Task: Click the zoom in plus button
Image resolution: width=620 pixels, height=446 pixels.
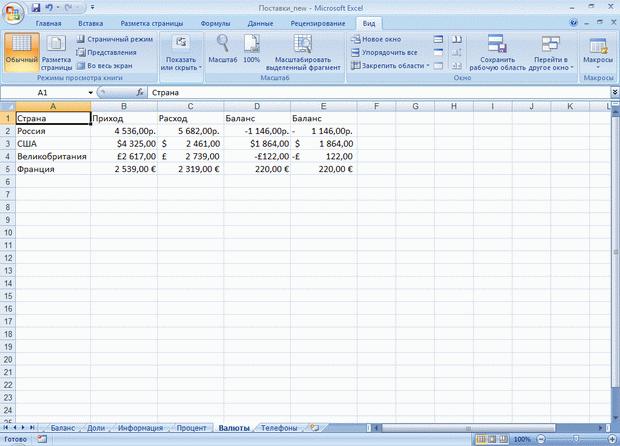Action: tap(613, 439)
